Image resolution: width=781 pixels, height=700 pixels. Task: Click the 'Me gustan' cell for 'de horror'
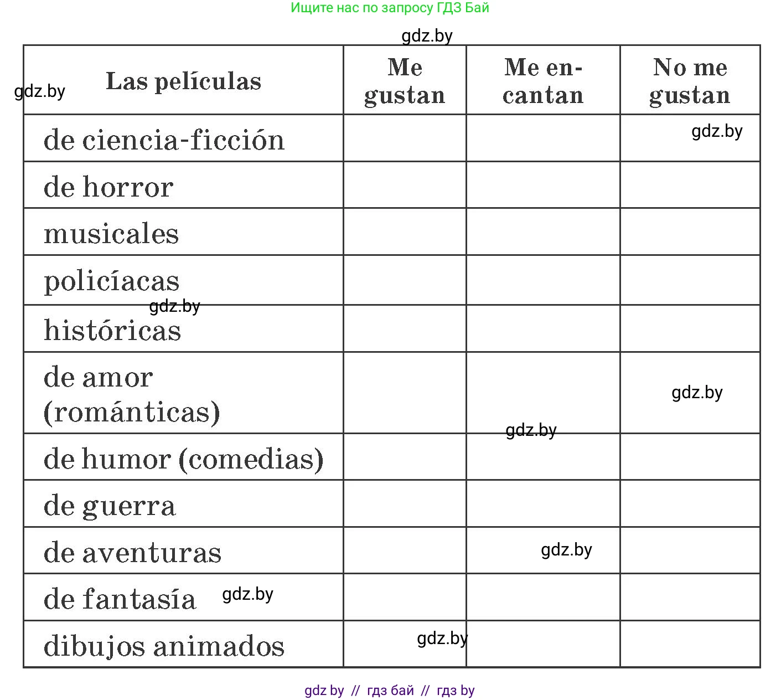click(x=405, y=185)
